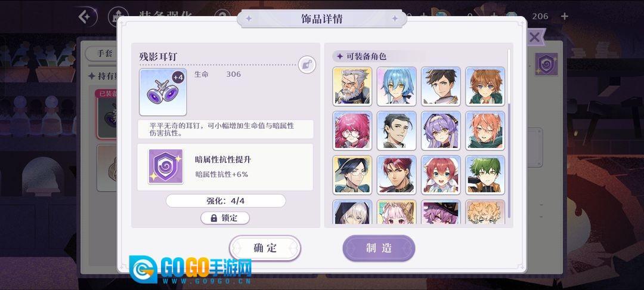Viewport: 644px width, 290px height.
Task: Click the lock icon beside the dotted line
Action: click(306, 64)
